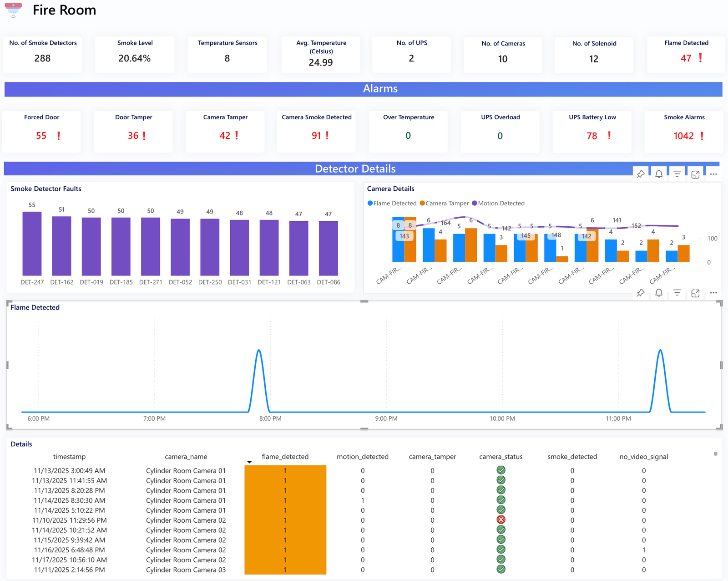728x581 pixels.
Task: Open More options on the Flame Detected chart
Action: pyautogui.click(x=713, y=293)
